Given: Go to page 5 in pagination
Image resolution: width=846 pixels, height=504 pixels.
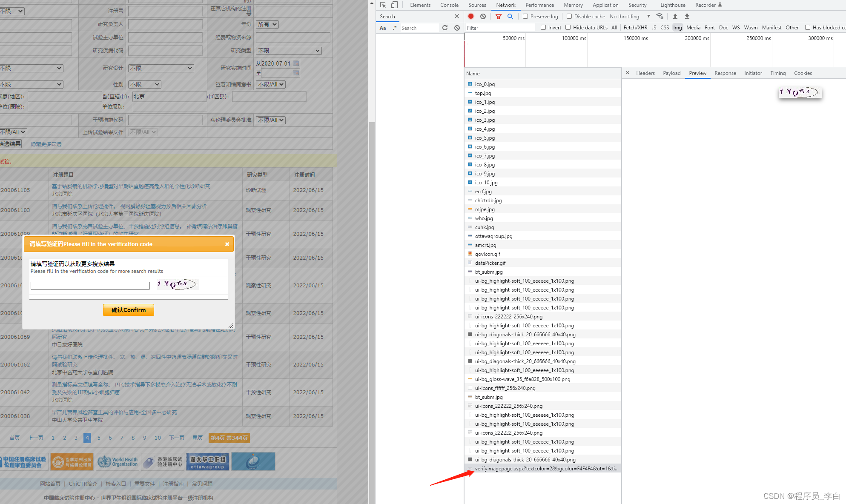Looking at the screenshot, I should (x=99, y=438).
